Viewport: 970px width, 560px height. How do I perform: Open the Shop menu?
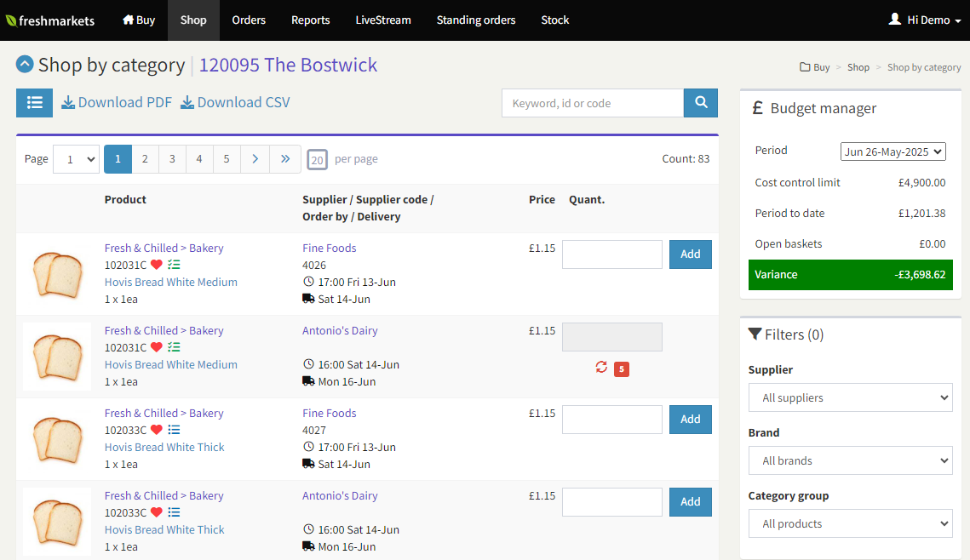[193, 20]
